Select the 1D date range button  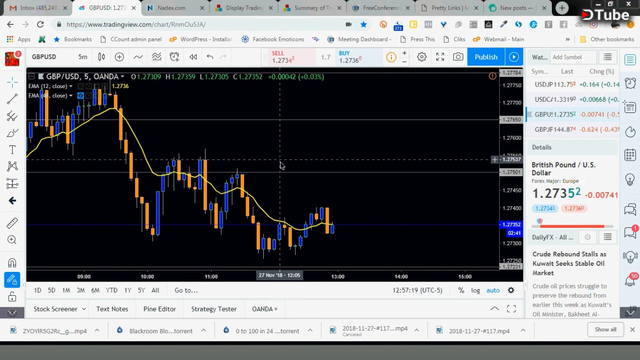(38, 291)
